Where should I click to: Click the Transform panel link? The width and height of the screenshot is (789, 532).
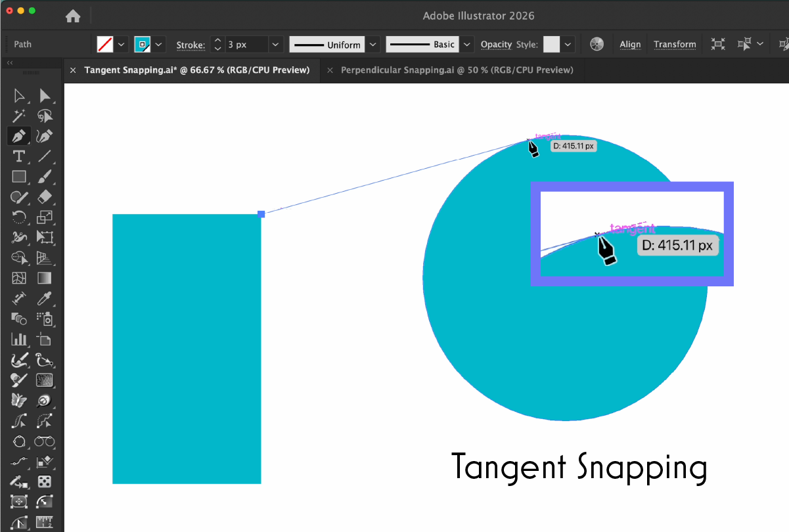point(675,44)
